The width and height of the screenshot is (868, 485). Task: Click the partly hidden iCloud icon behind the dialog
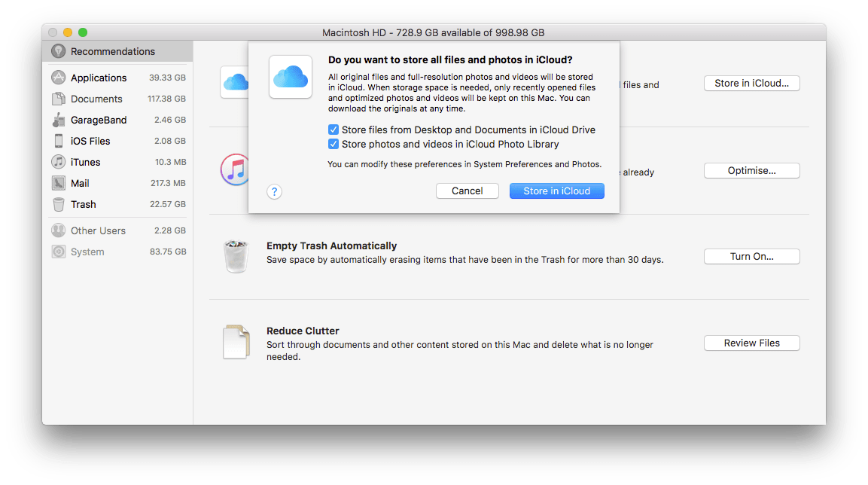pos(235,83)
